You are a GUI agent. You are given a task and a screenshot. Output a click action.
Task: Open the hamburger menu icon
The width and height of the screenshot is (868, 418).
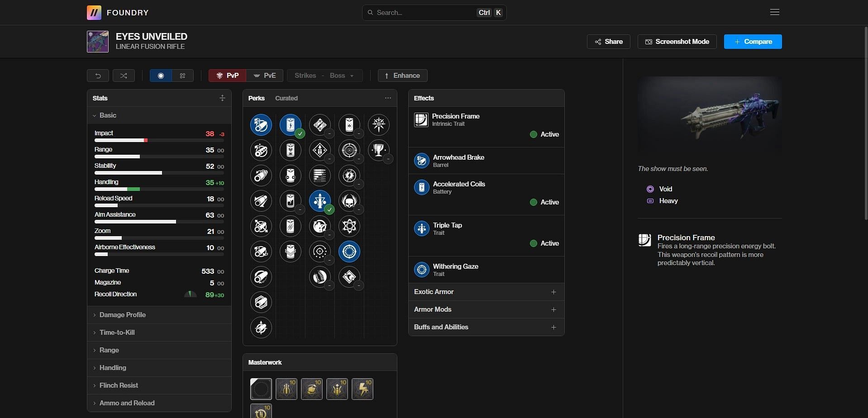(775, 12)
